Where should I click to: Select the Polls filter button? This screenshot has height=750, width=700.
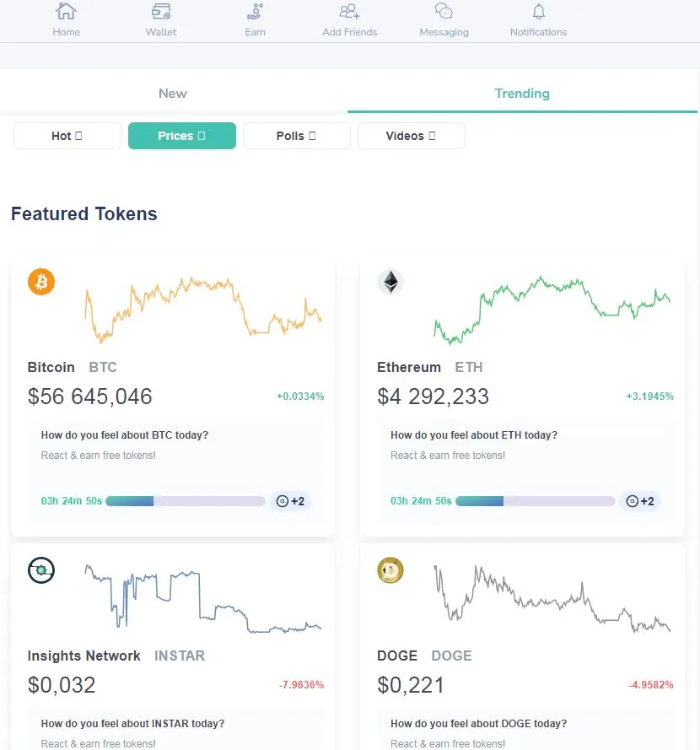click(297, 136)
